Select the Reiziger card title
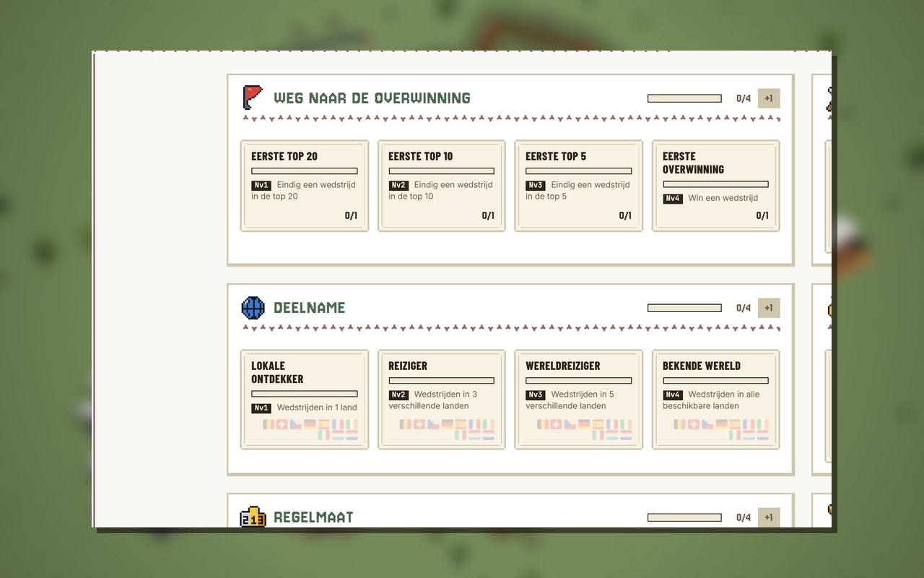Screen dimensions: 924x578 click(408, 366)
